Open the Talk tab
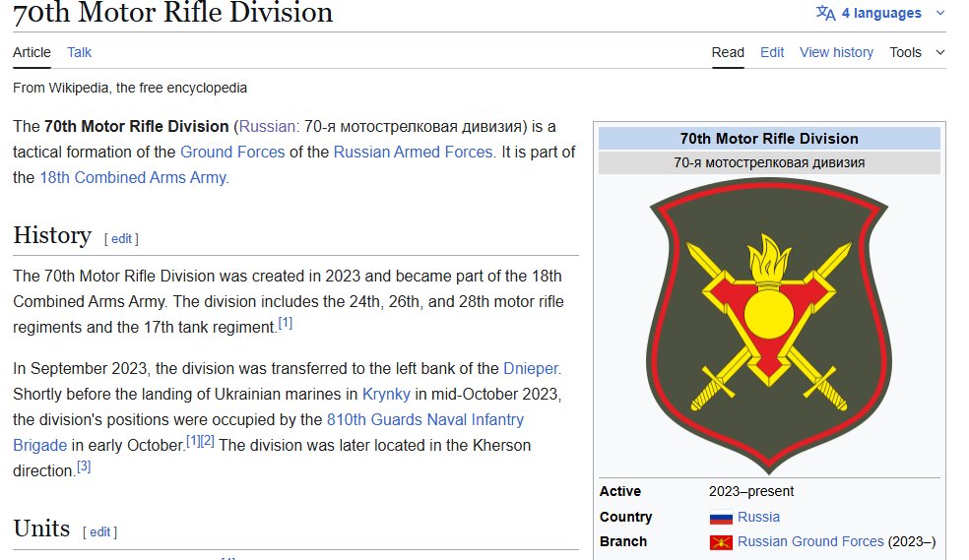 pos(79,52)
